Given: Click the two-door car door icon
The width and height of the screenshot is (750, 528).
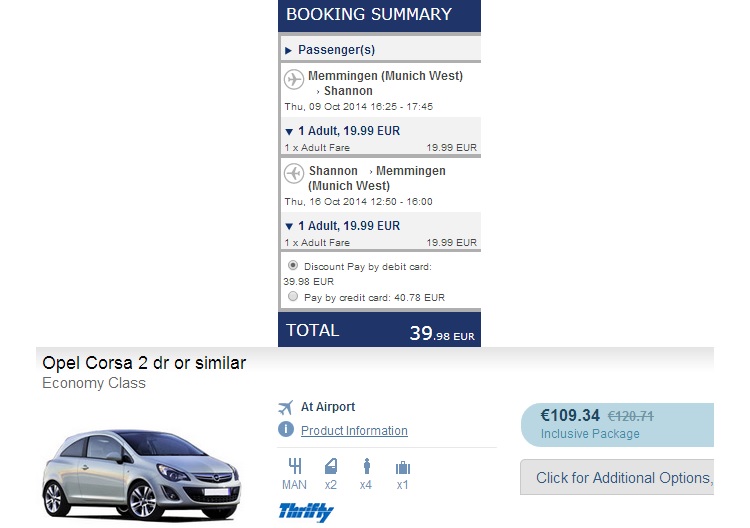Looking at the screenshot, I should pos(331,467).
